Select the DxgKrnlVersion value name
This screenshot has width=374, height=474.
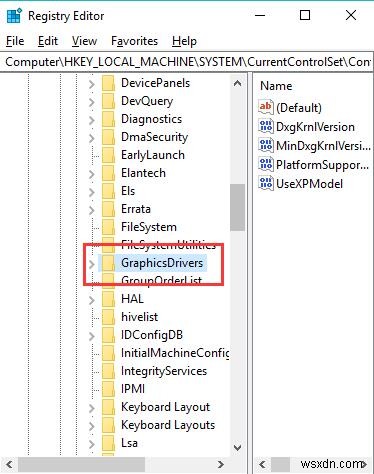pos(315,127)
